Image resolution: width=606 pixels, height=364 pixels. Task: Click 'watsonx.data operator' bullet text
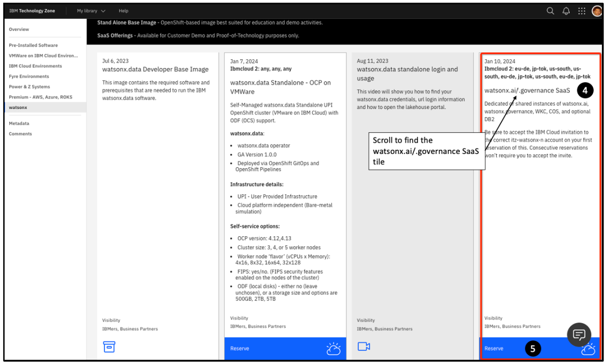coord(263,146)
